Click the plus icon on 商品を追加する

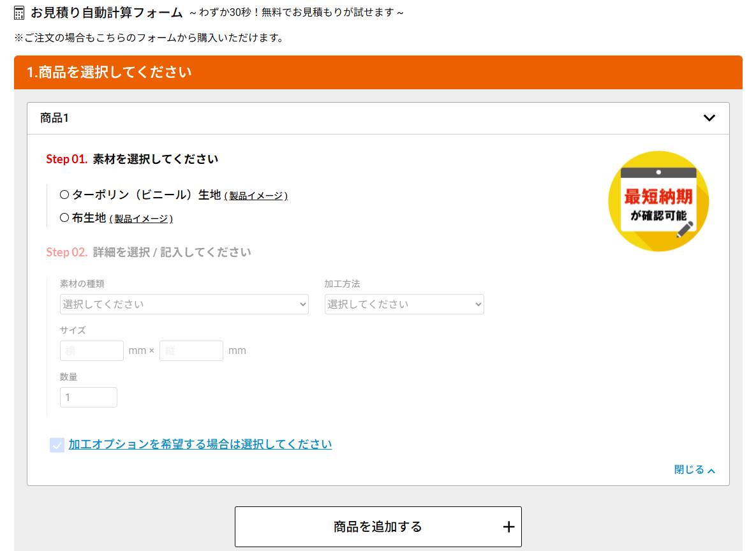(508, 527)
